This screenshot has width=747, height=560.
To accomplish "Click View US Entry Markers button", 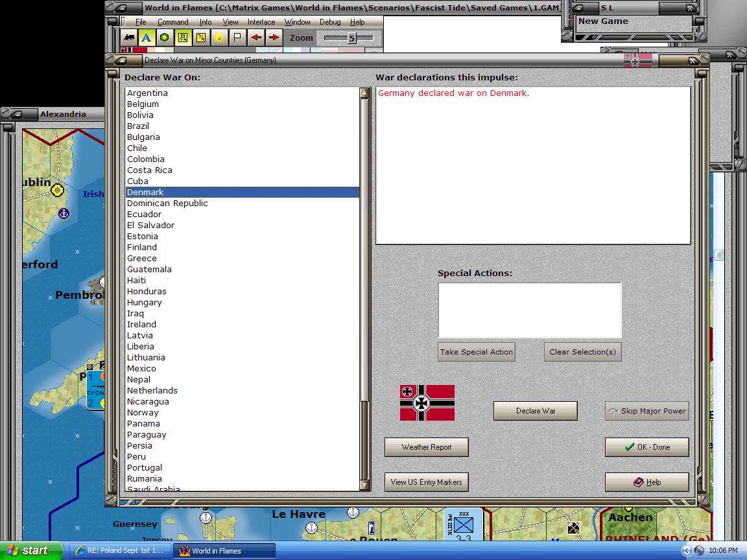I will point(427,482).
